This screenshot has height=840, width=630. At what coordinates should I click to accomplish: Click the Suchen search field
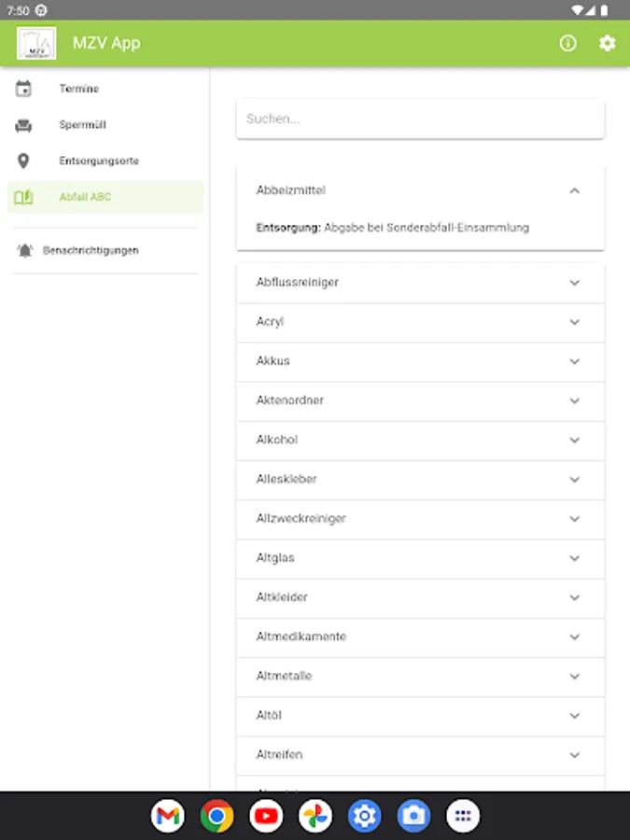pos(420,119)
